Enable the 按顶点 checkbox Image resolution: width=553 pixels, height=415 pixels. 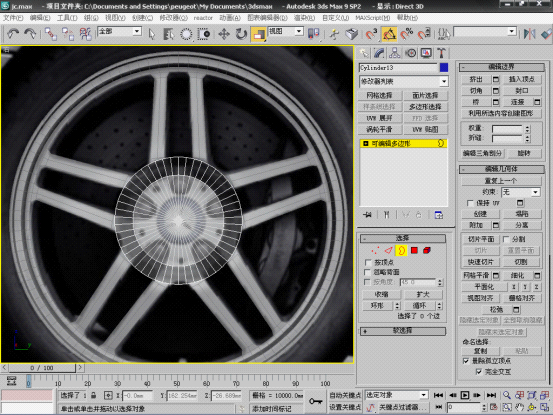point(368,263)
